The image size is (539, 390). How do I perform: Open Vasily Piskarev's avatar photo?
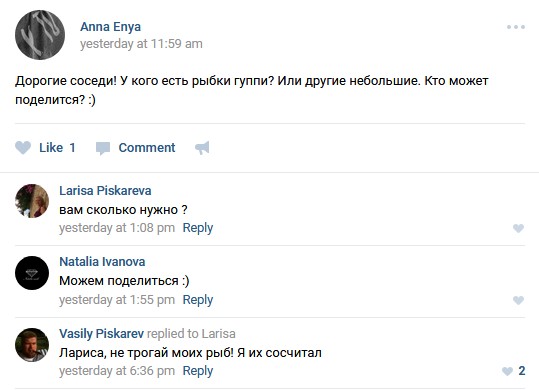point(32,345)
